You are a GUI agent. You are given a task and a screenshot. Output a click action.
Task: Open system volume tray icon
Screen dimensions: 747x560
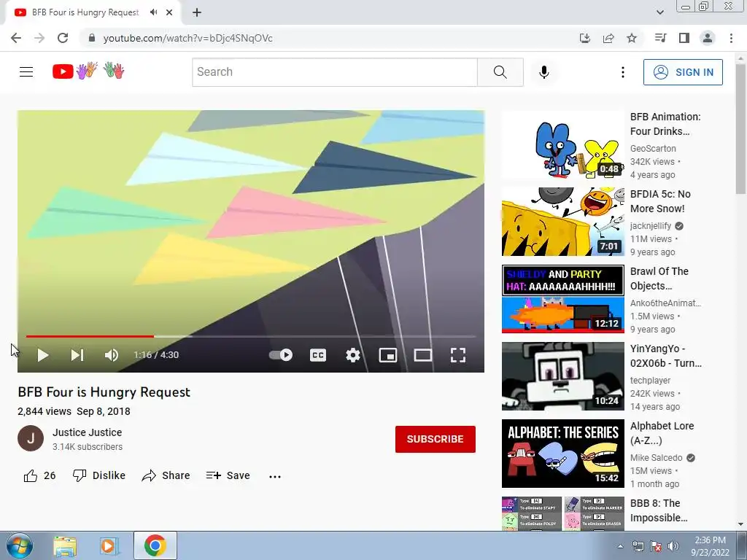pos(673,546)
